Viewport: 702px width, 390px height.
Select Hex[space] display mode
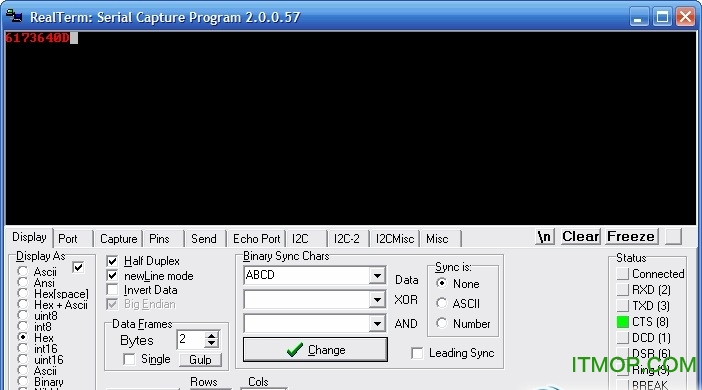22,293
